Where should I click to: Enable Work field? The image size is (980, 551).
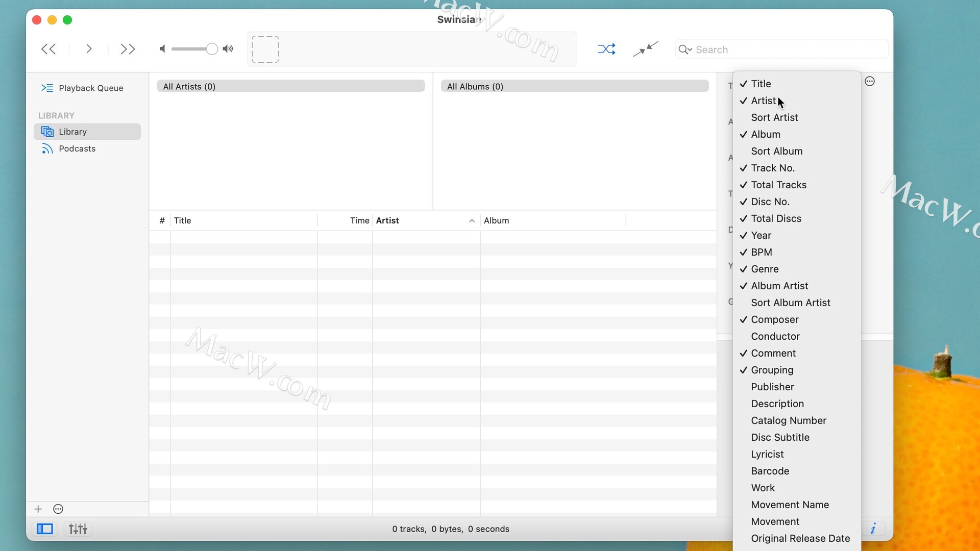point(797,488)
